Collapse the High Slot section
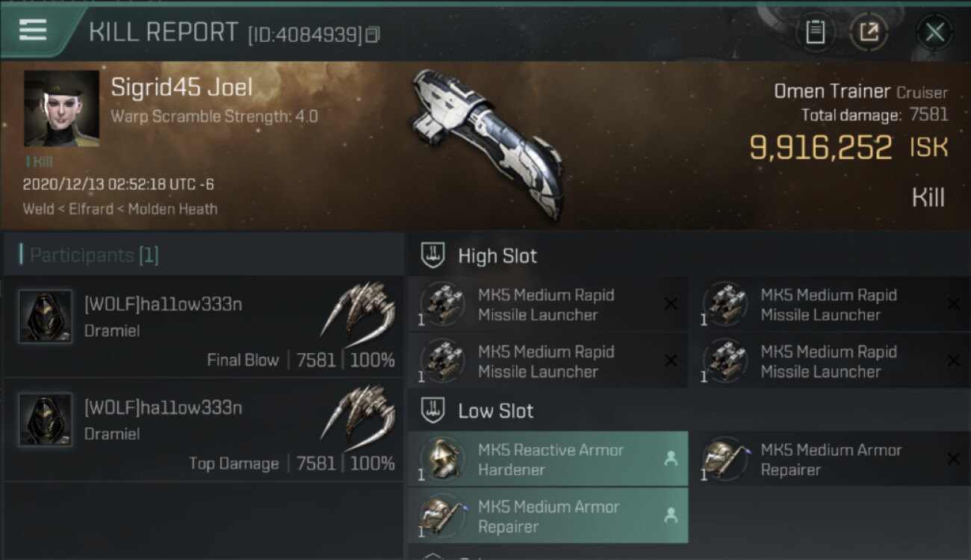 pos(434,255)
